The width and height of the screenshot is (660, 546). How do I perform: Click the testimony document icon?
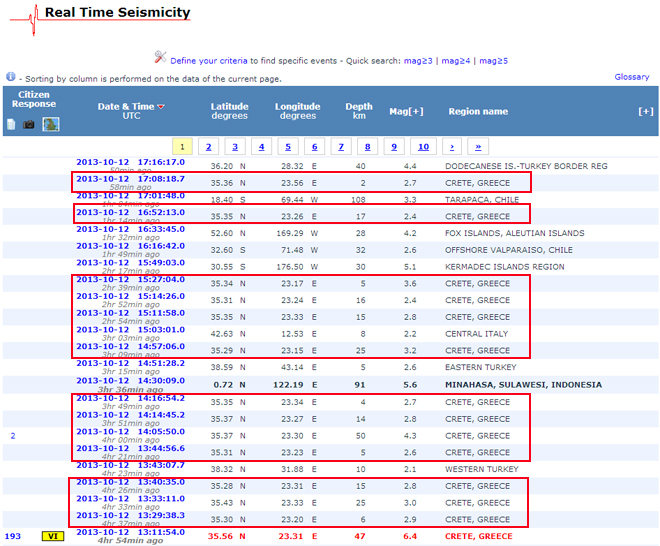[11, 124]
